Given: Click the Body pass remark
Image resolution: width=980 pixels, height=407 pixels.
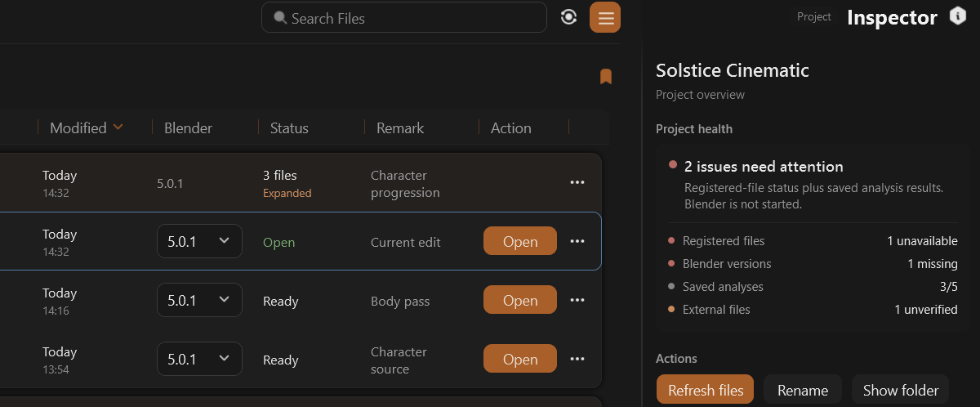Looking at the screenshot, I should coord(400,301).
